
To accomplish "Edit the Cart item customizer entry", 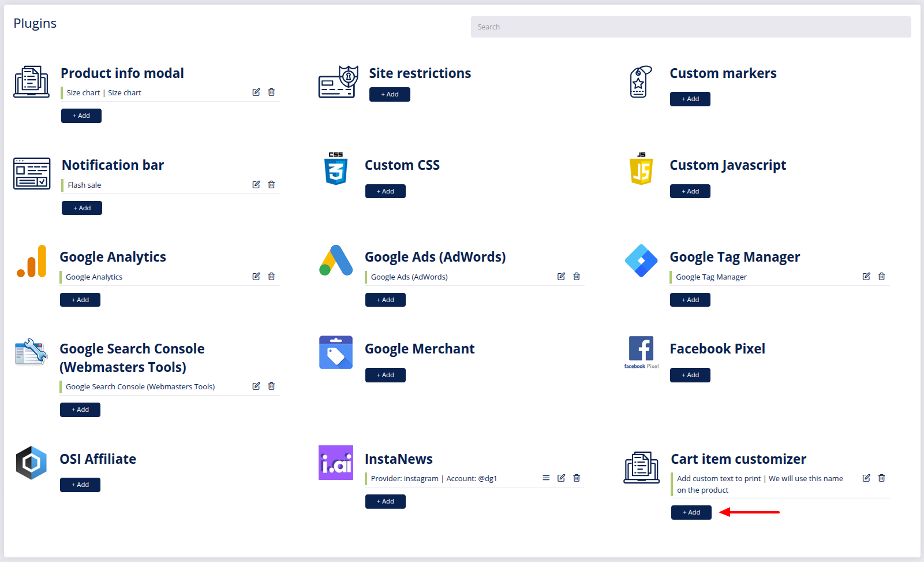I will [x=866, y=478].
